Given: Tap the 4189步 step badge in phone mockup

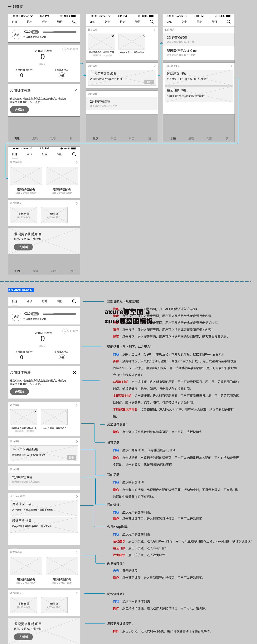Looking at the screenshot, I should [71, 49].
